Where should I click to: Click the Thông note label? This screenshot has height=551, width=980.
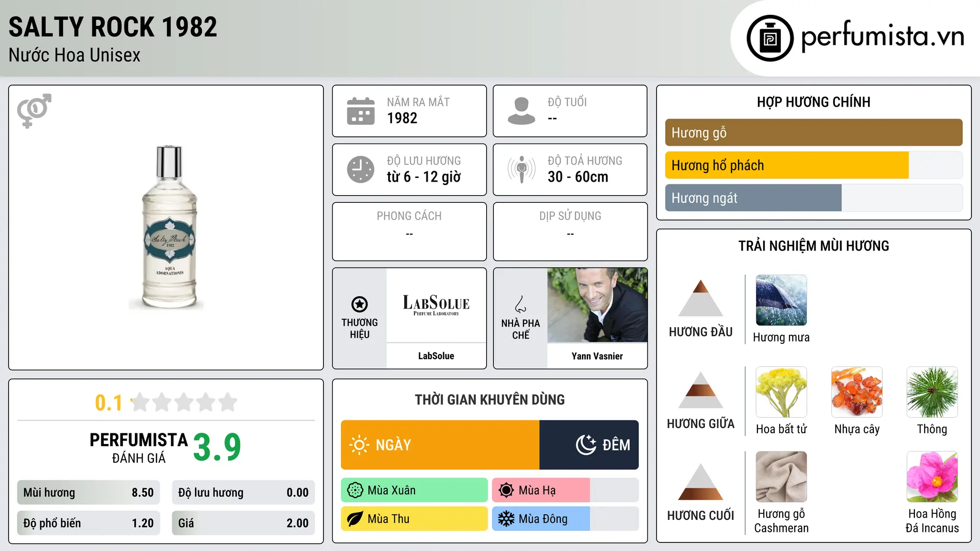click(x=932, y=430)
